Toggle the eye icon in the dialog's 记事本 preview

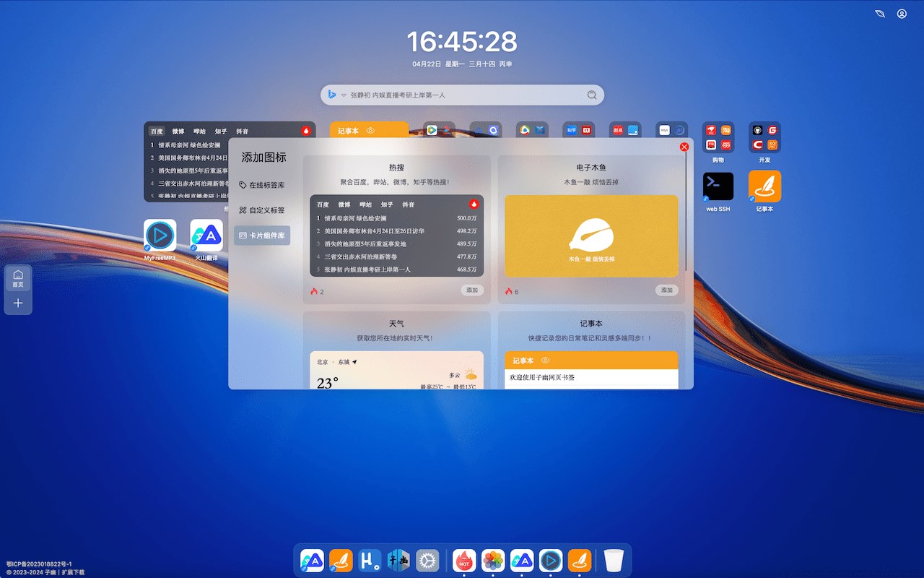546,361
